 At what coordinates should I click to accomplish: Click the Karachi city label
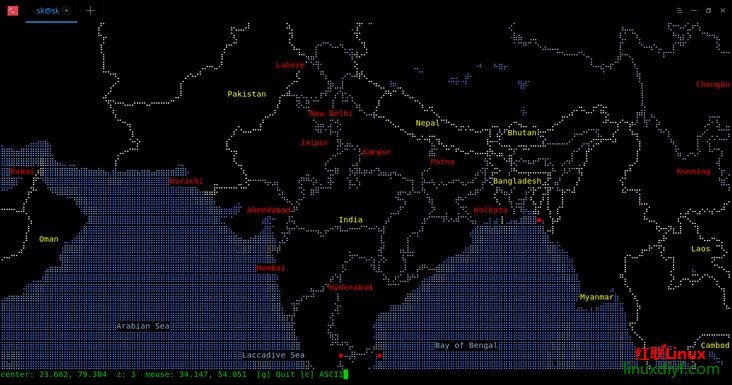pos(186,181)
